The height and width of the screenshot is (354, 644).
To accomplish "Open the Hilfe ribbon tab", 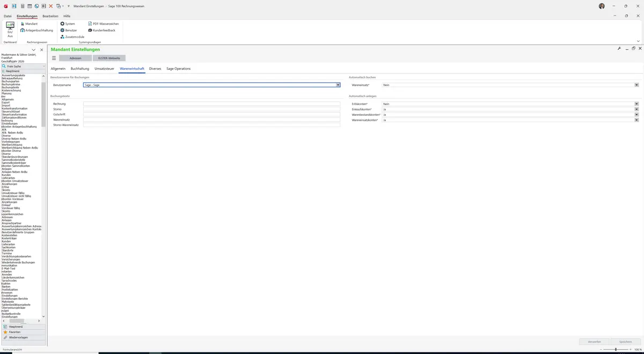I will [67, 16].
